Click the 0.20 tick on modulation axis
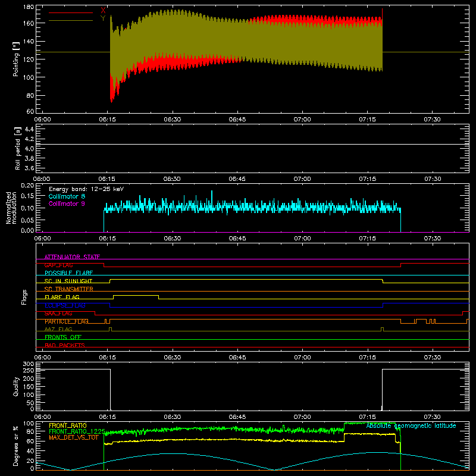This screenshot has width=476, height=476. coord(27,186)
